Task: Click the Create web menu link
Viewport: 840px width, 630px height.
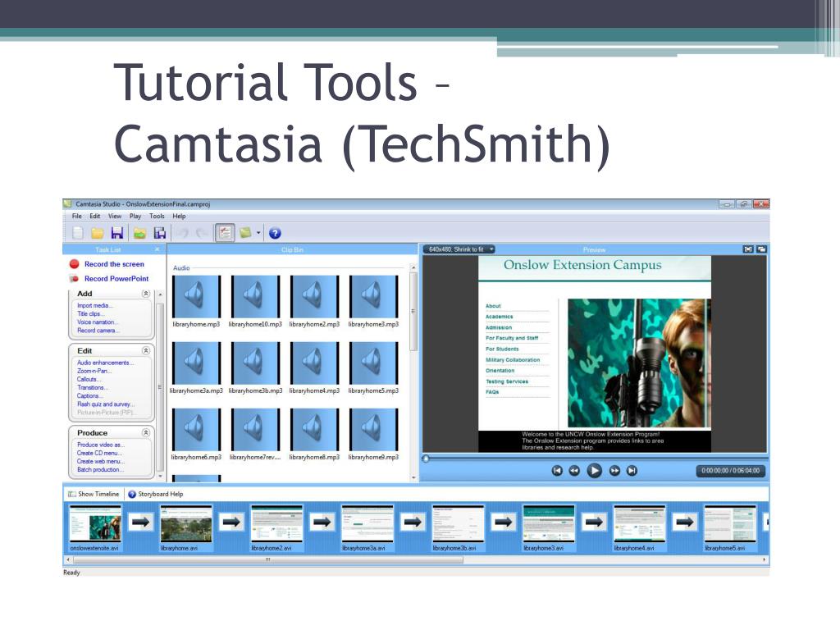Action: tap(101, 461)
